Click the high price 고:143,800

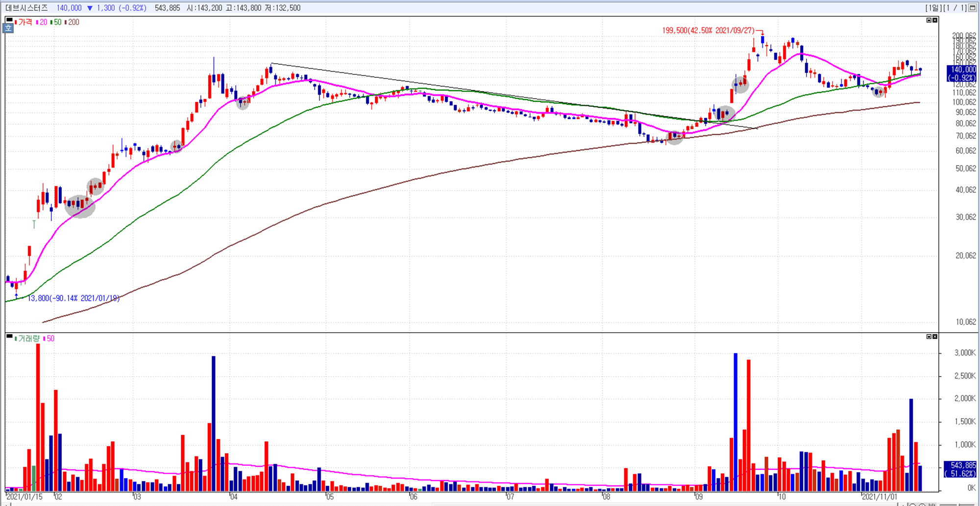point(243,8)
